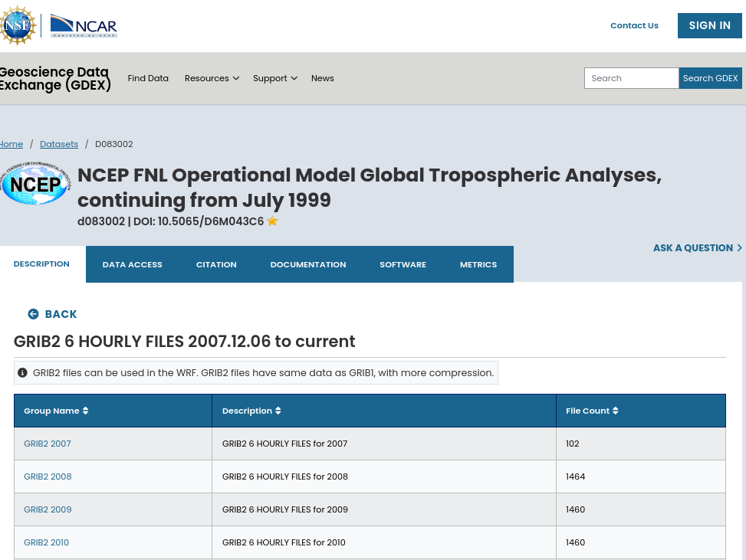Click the NCAR logo
The height and width of the screenshot is (560, 746).
pyautogui.click(x=84, y=26)
